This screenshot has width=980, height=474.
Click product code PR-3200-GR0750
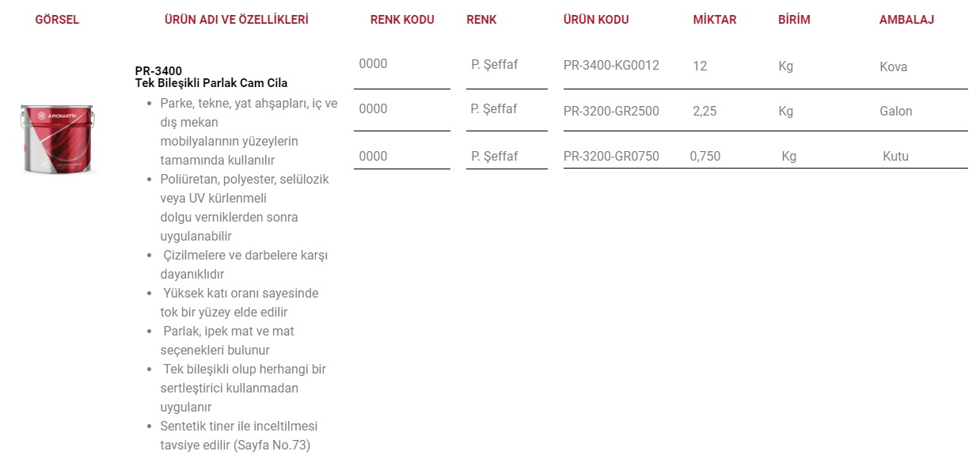(611, 157)
